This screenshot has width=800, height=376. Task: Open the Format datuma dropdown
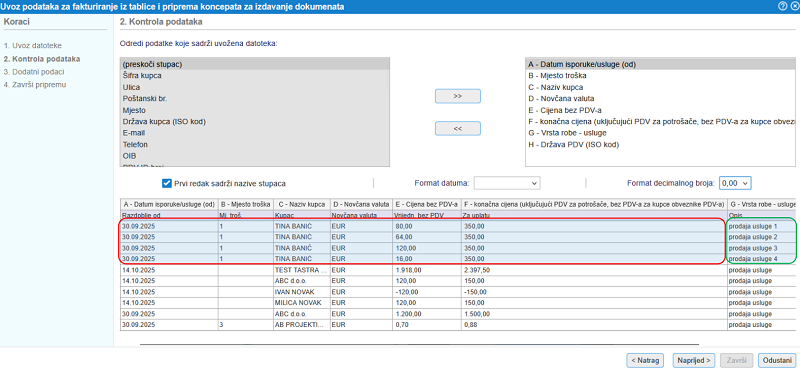(507, 183)
